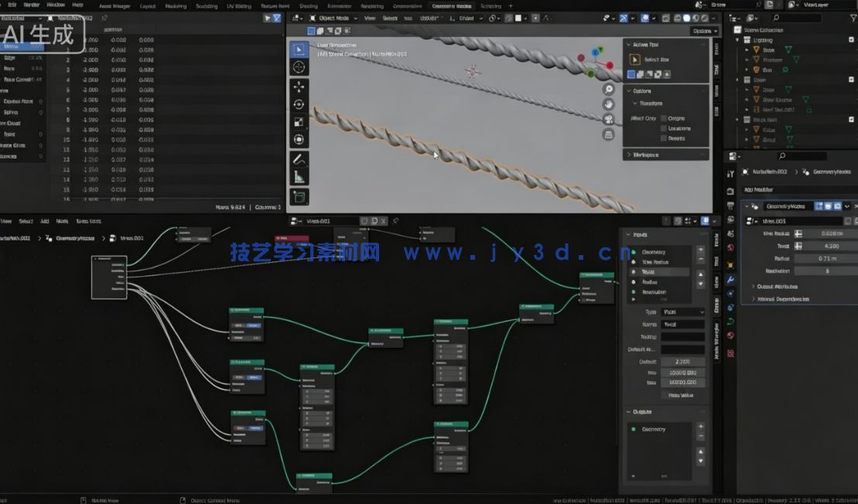Select the Measure tool in the viewport toolbar
858x504 pixels.
[299, 175]
